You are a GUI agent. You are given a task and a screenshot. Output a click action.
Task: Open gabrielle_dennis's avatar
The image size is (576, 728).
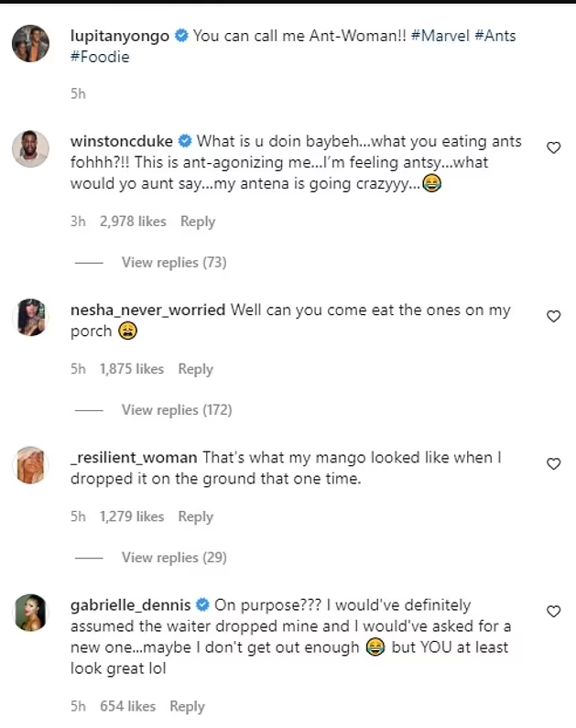30,613
